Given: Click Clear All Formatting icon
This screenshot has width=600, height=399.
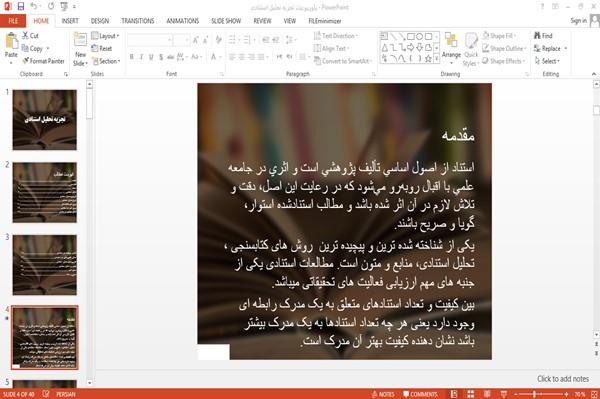Looking at the screenshot, I should [218, 39].
